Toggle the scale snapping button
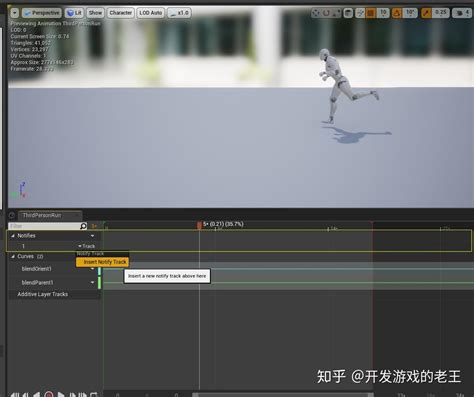Image resolution: width=474 pixels, height=397 pixels. (x=426, y=13)
